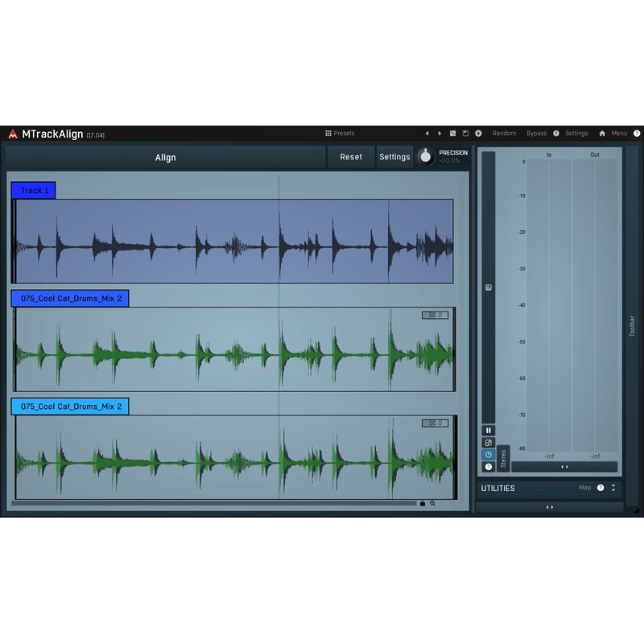Select the second 075_Cool Cat_Drums_Mix 2 label
The height and width of the screenshot is (644, 644).
pyautogui.click(x=70, y=407)
